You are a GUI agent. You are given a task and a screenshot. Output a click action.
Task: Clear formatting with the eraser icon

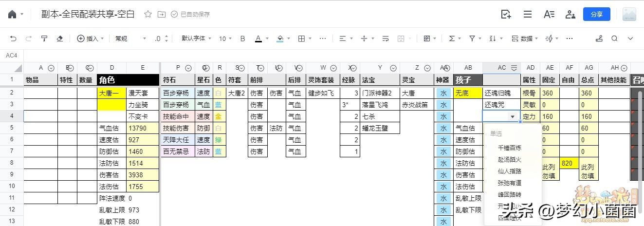(60, 38)
